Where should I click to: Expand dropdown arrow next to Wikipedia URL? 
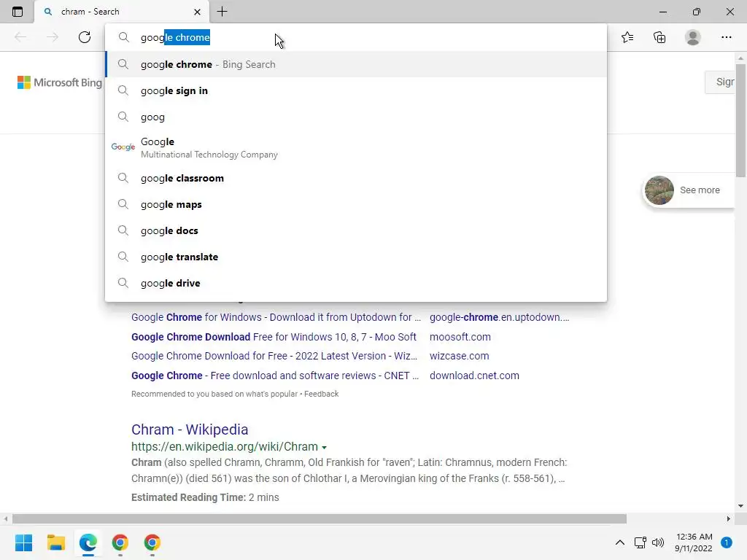pyautogui.click(x=324, y=448)
